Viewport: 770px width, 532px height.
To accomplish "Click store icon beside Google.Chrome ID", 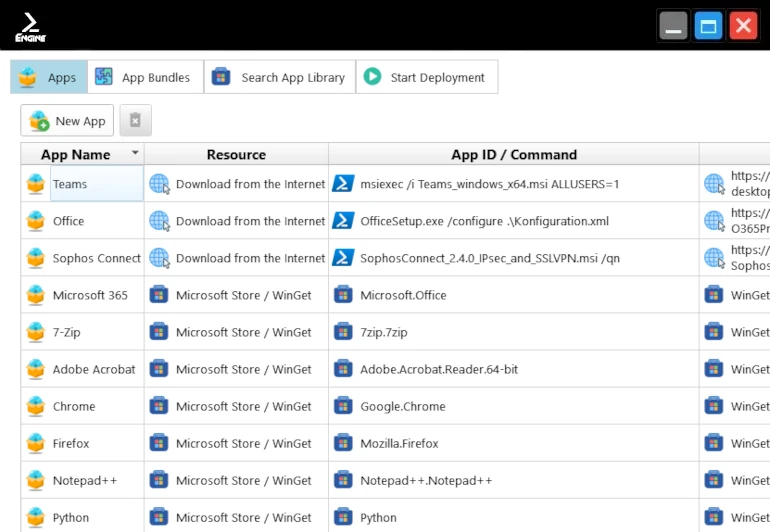I will tap(343, 406).
